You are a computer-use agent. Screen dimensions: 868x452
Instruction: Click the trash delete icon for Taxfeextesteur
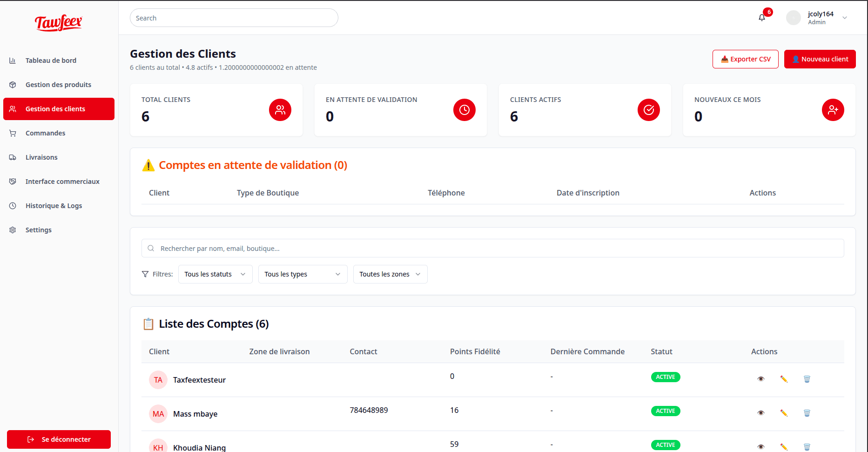click(807, 379)
